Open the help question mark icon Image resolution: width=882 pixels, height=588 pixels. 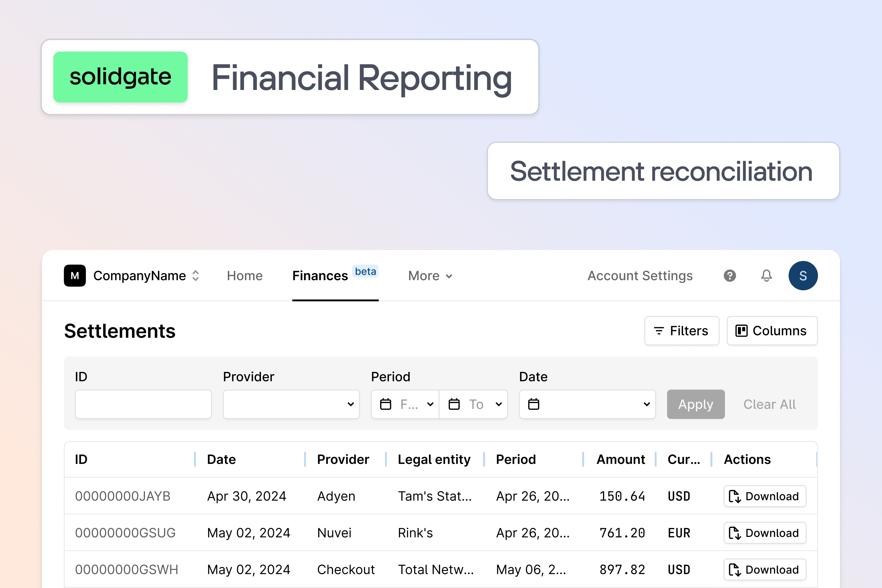(730, 276)
